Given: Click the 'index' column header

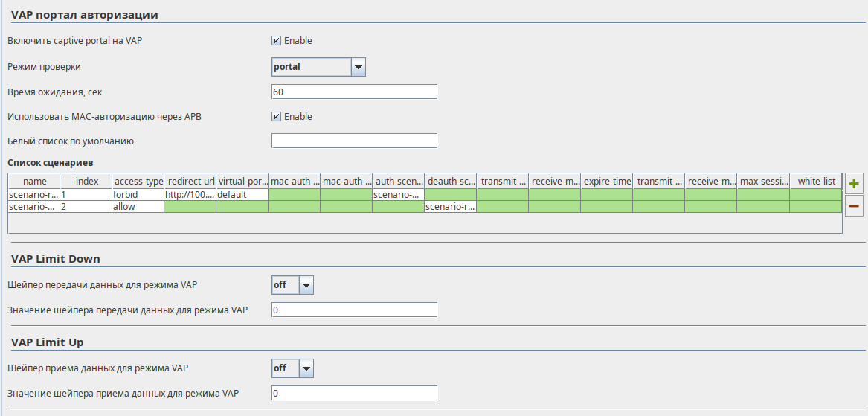Looking at the screenshot, I should 86,182.
